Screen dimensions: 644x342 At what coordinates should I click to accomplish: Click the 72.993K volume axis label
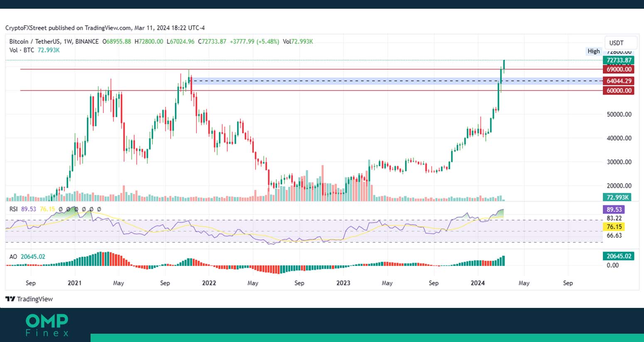618,197
